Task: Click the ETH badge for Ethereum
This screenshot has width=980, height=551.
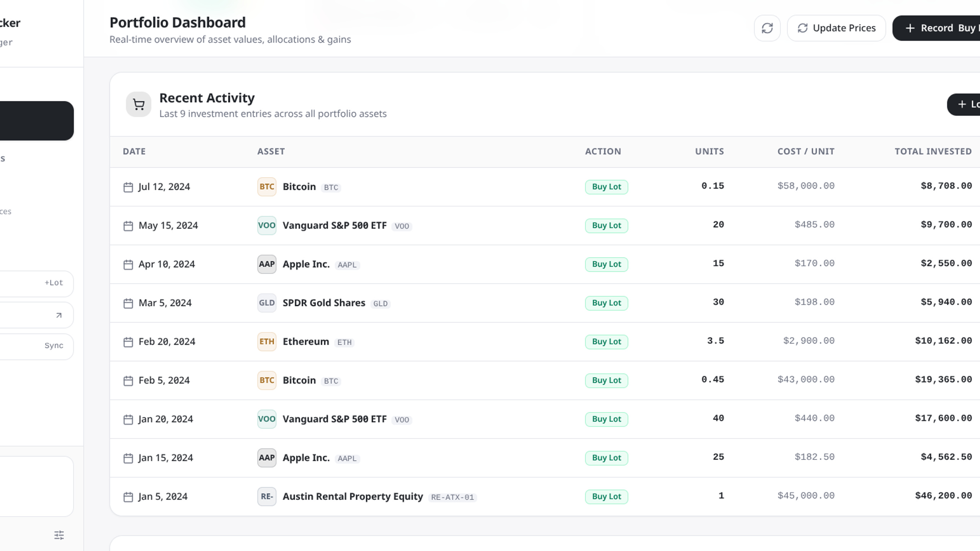Action: pos(267,341)
